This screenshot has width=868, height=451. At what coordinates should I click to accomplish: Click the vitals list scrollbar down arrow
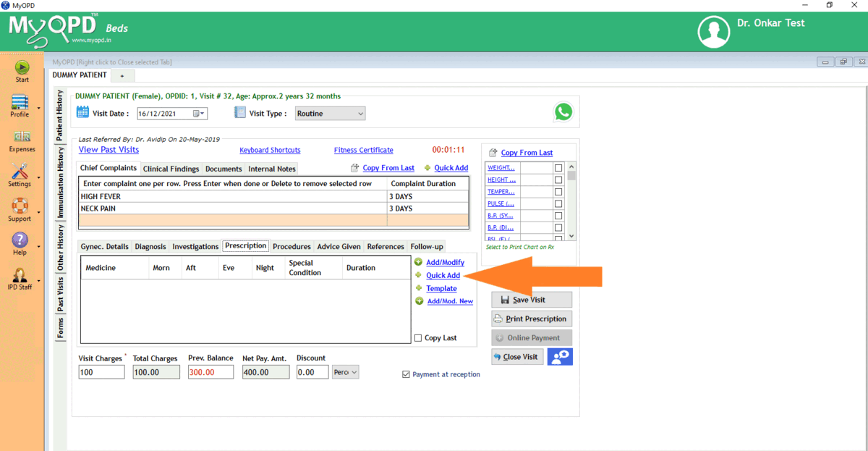571,236
